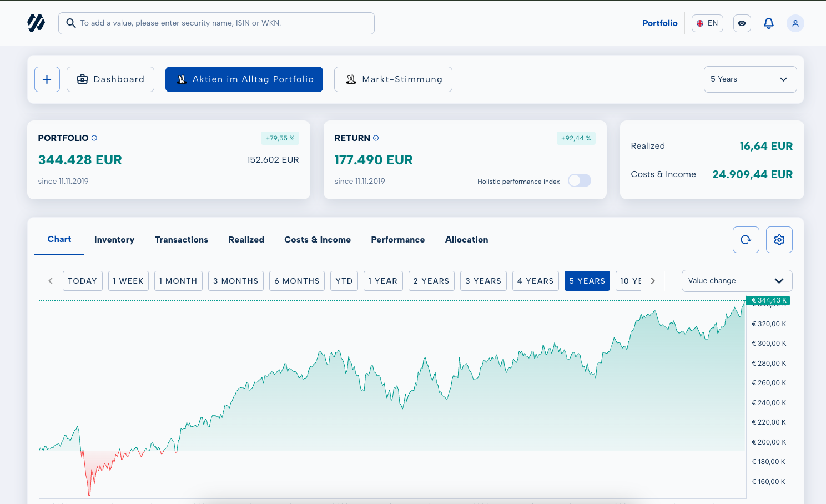826x504 pixels.
Task: Click the plus icon to add portfolio
Action: [47, 79]
